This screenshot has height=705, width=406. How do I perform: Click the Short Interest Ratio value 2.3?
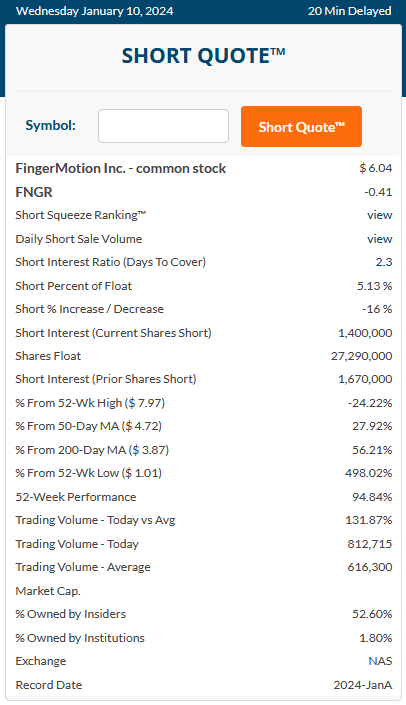384,262
